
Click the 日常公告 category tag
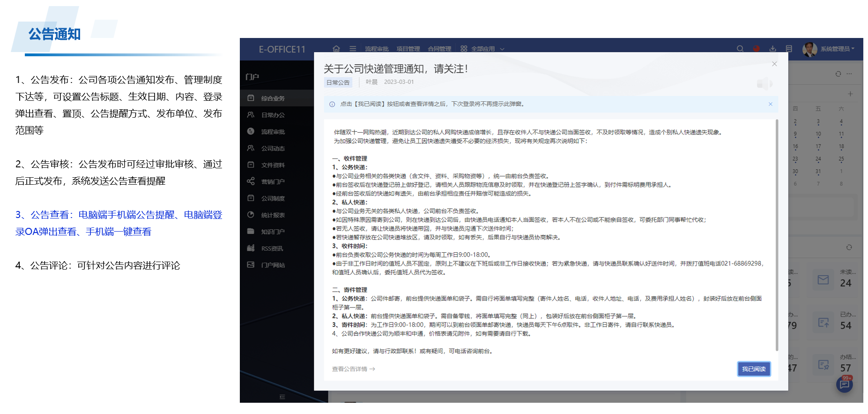pyautogui.click(x=338, y=83)
